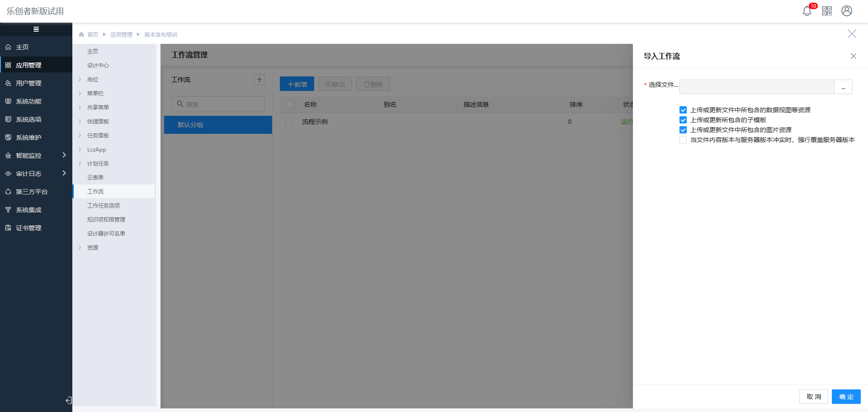Collapse sidebar using hamburger menu icon
The image size is (868, 412).
pyautogui.click(x=36, y=29)
